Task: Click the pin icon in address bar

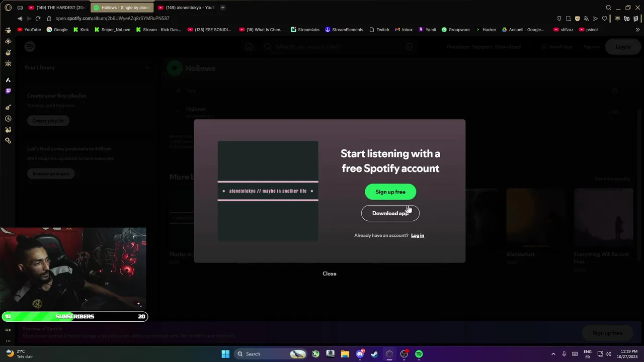Action: click(x=559, y=19)
